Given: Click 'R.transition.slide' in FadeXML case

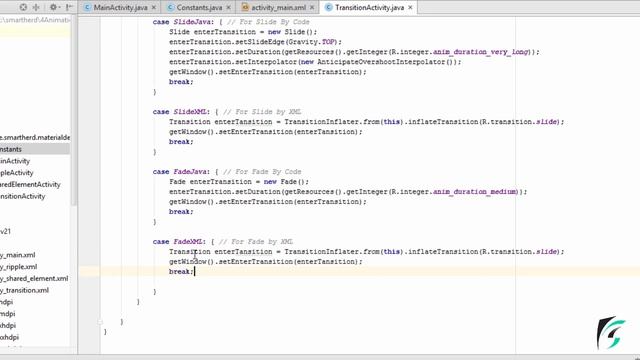Looking at the screenshot, I should click(520, 252).
